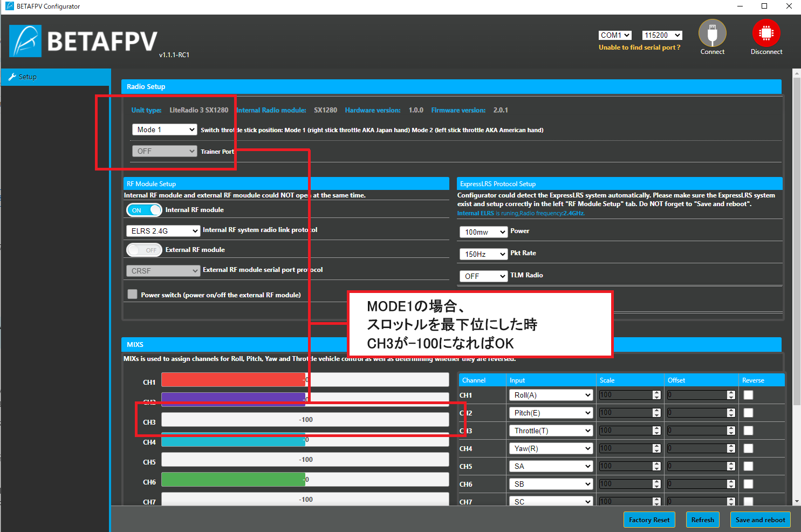The image size is (801, 532).
Task: Open the Throttle(T) input dropdown for CH3
Action: (551, 431)
